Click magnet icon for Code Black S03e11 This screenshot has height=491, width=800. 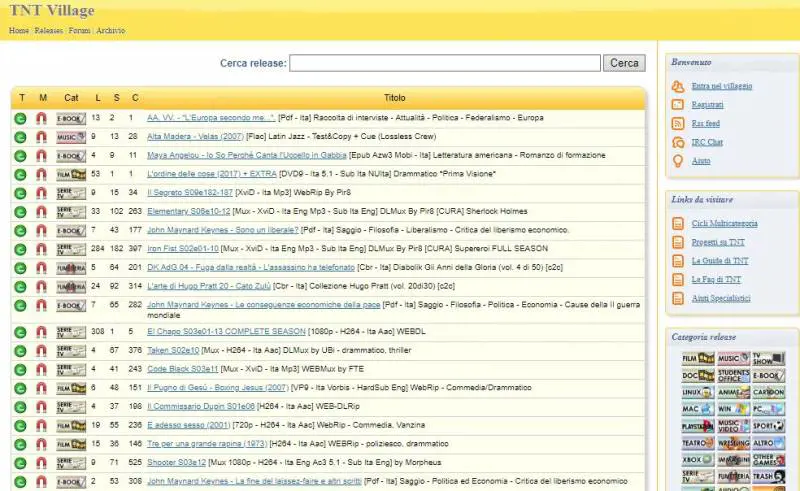pyautogui.click(x=41, y=370)
